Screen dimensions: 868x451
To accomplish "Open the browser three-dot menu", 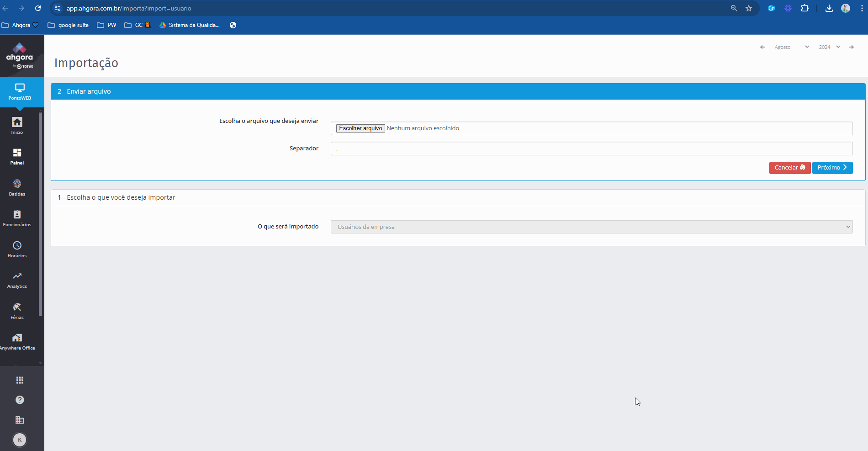I will [862, 8].
